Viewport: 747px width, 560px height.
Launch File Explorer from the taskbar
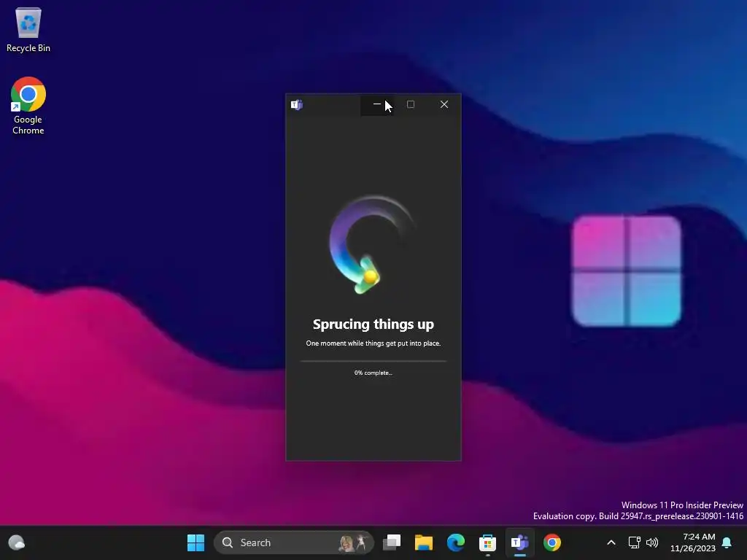(424, 542)
